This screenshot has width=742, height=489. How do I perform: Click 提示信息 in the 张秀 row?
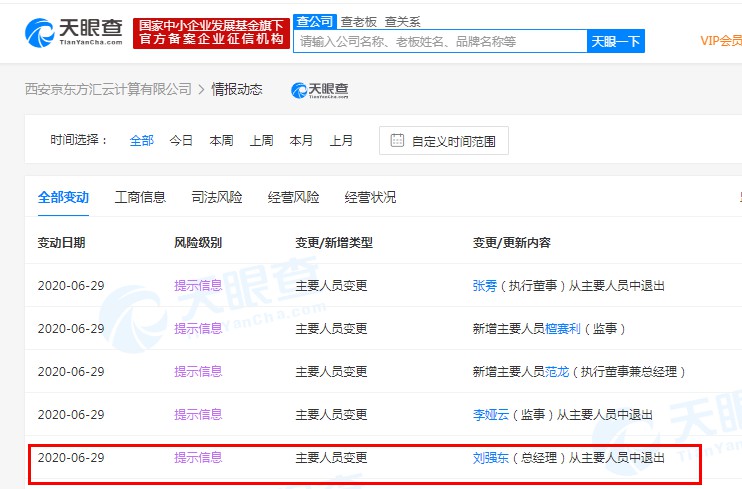pyautogui.click(x=198, y=285)
